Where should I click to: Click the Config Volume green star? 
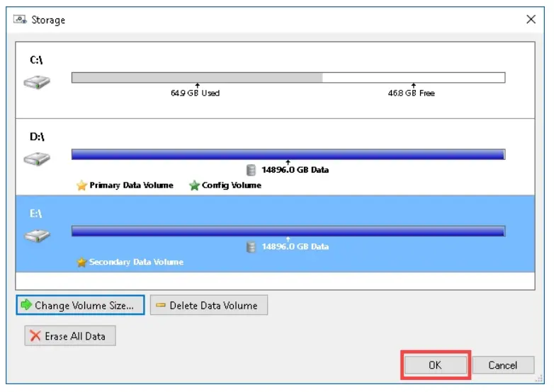(194, 185)
